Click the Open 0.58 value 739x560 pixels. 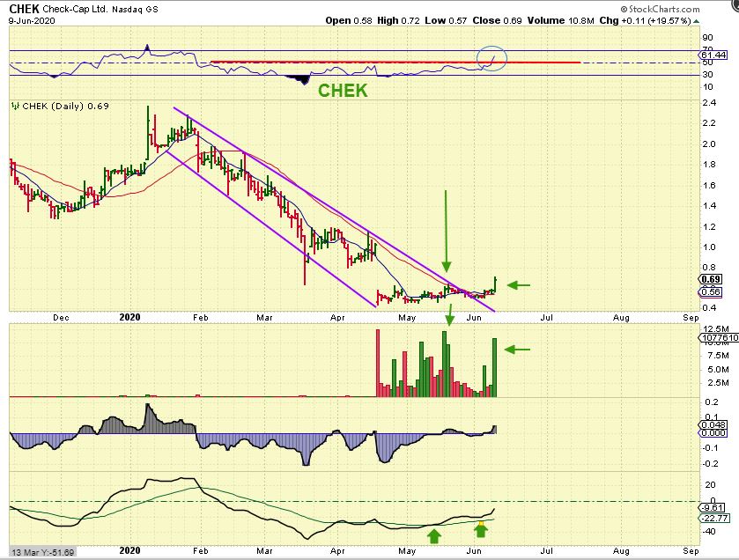pyautogui.click(x=349, y=21)
